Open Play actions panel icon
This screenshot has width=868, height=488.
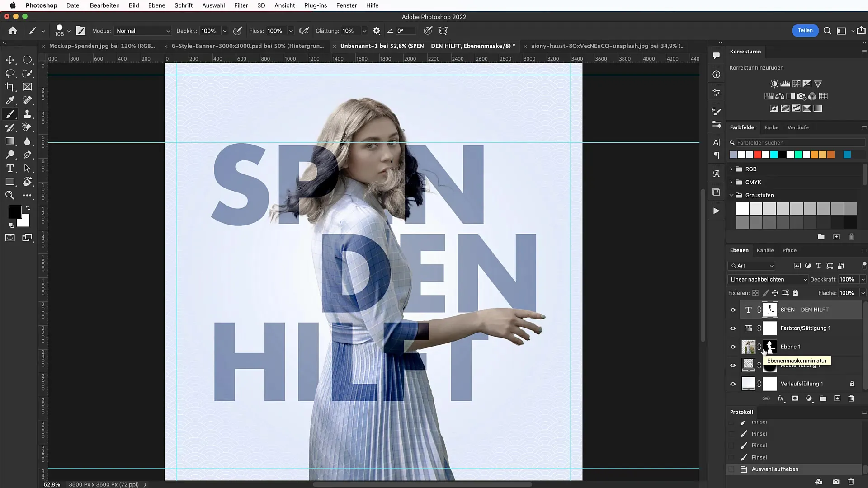716,211
